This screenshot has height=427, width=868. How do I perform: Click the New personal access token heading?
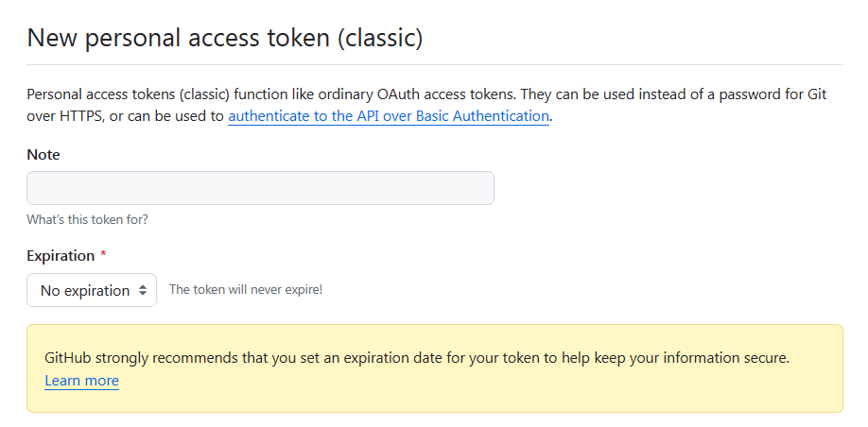[x=225, y=38]
